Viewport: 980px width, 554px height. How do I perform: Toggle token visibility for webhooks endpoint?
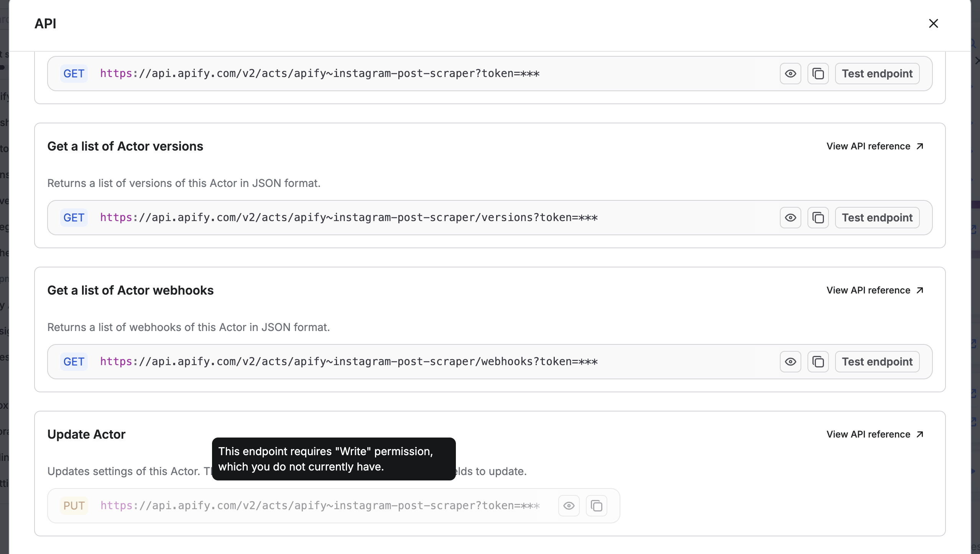(790, 362)
